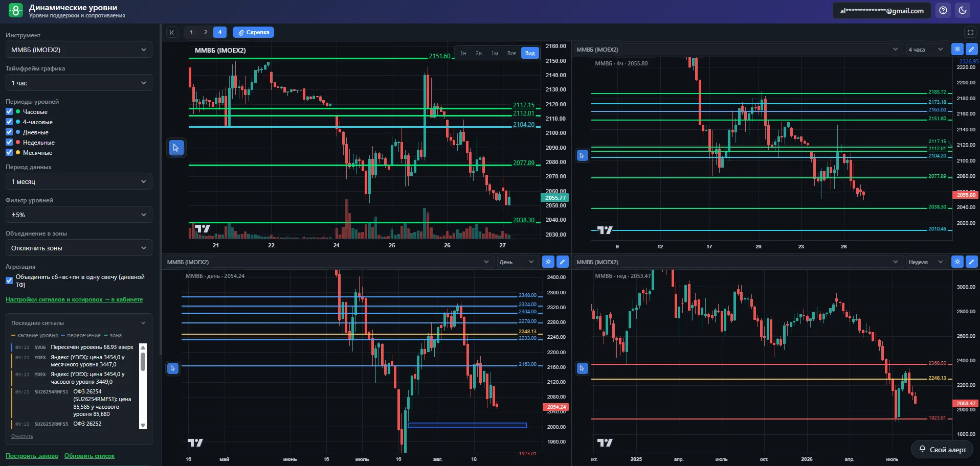Open the help question-mark icon
Viewport: 980px width, 466px height.
[x=943, y=10]
